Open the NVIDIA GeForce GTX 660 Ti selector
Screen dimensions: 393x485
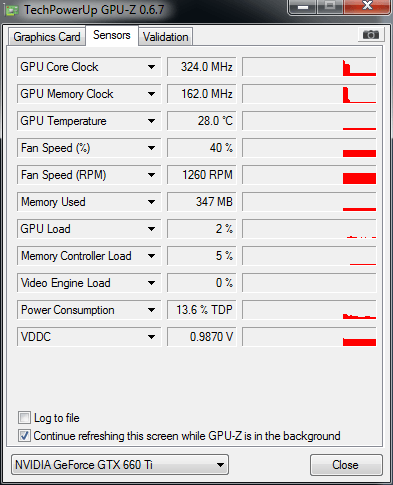pyautogui.click(x=120, y=464)
